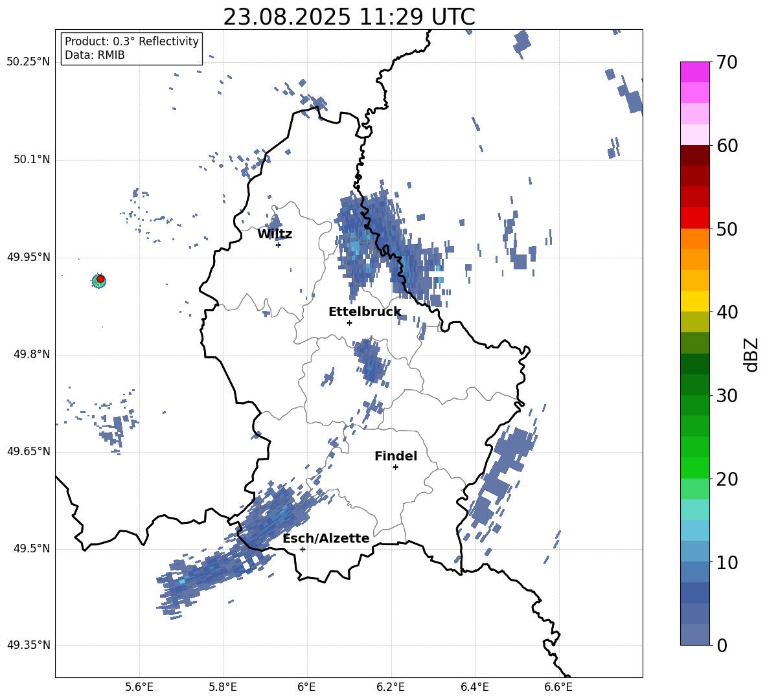The height and width of the screenshot is (700, 767).
Task: Click the 49.35°N latitude label
Action: pos(29,645)
